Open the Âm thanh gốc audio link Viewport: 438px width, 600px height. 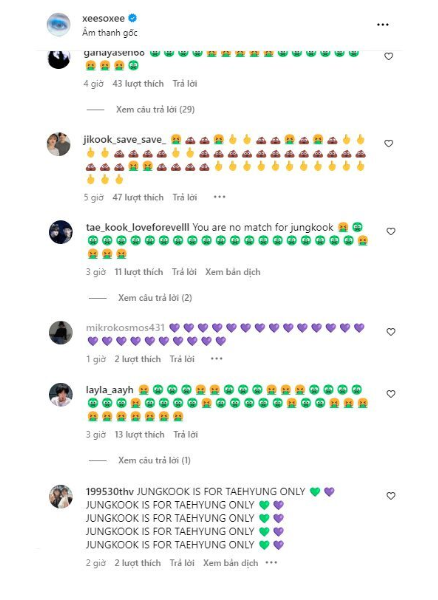point(110,33)
